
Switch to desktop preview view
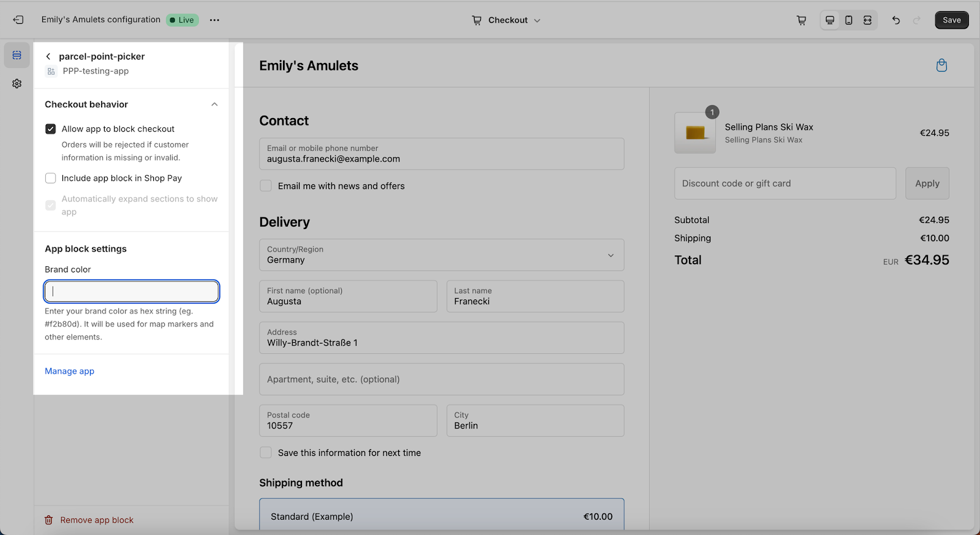click(x=830, y=20)
